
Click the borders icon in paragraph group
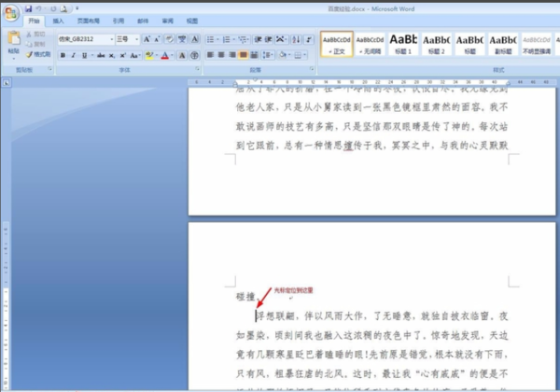298,55
